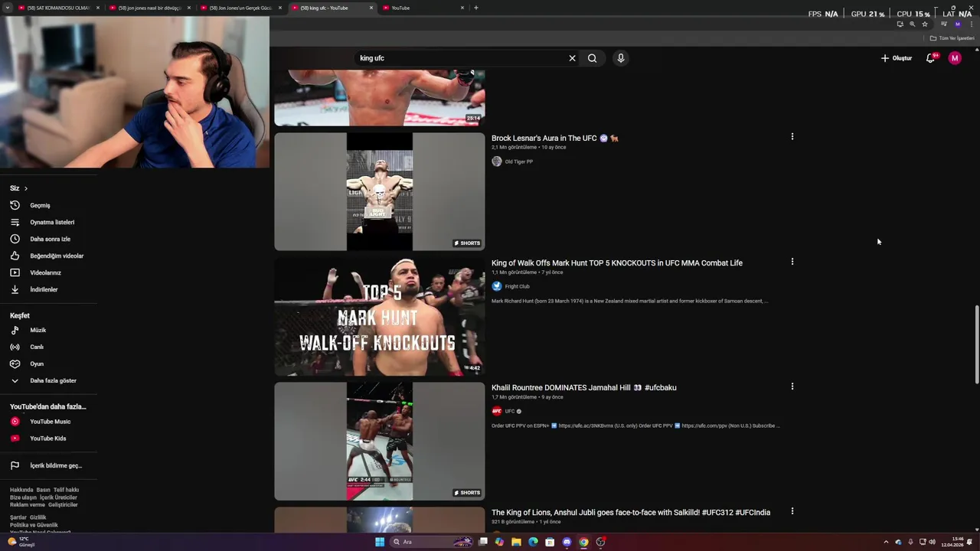
Task: Click the magnifier search button
Action: pos(592,58)
